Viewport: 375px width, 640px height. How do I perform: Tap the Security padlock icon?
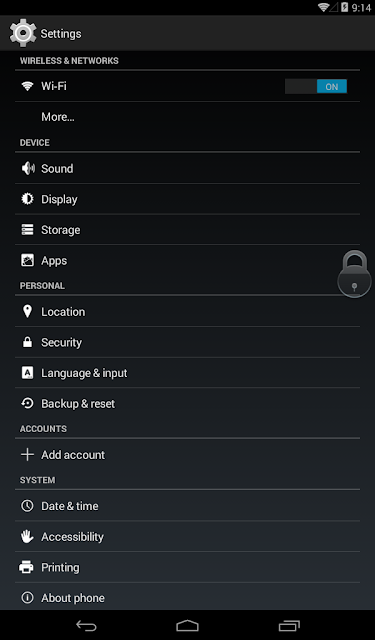(27, 342)
